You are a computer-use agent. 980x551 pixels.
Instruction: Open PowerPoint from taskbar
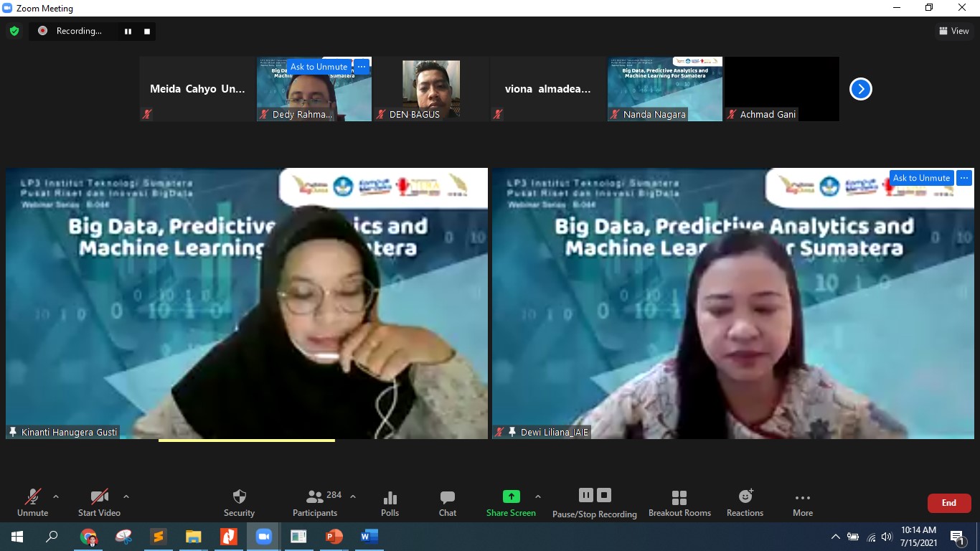point(334,537)
